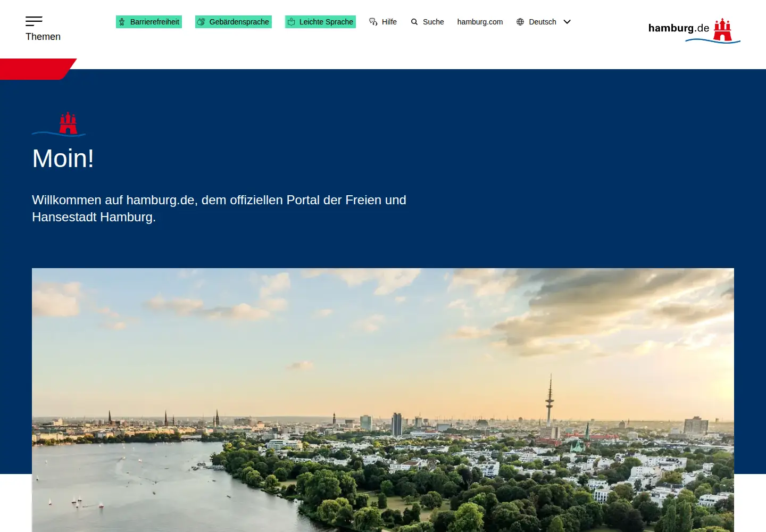Screen dimensions: 766x532
Task: Click the Moin! heading
Action: 63,159
